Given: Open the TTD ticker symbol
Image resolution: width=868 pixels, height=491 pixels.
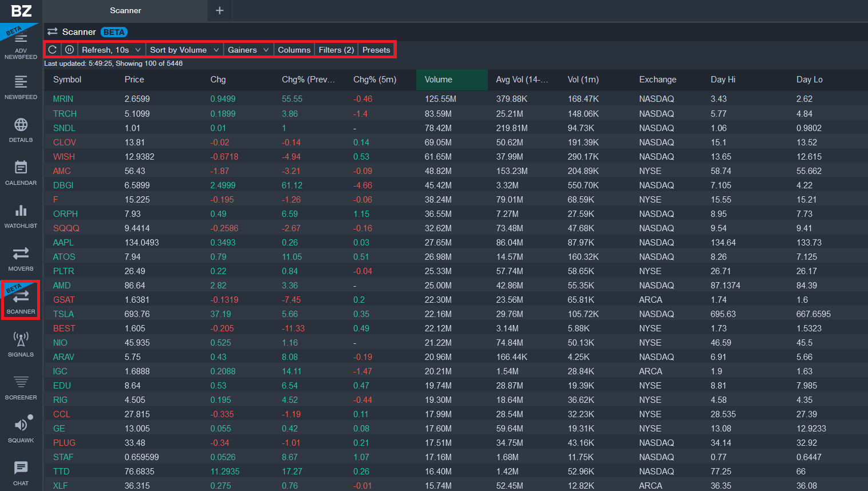Looking at the screenshot, I should [x=61, y=472].
